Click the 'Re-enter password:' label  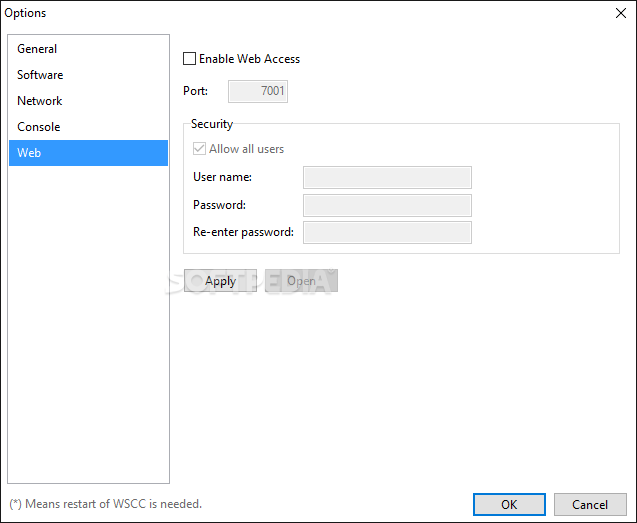click(x=243, y=232)
